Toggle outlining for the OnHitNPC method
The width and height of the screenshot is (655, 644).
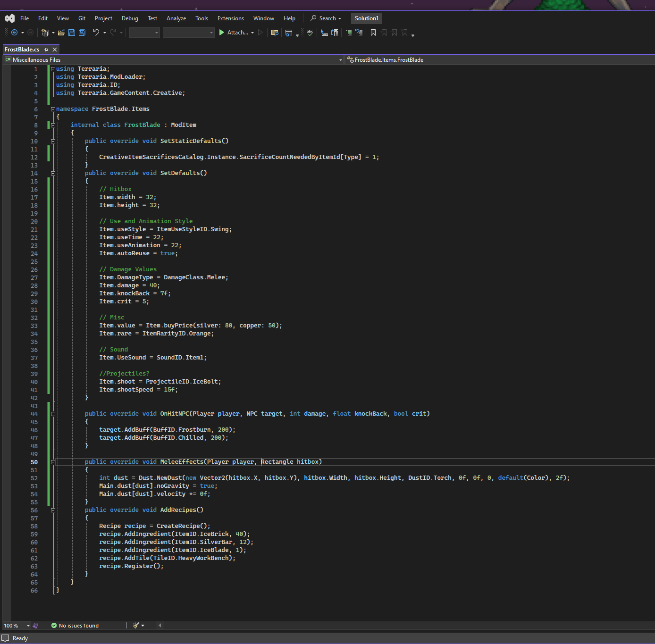click(x=53, y=414)
